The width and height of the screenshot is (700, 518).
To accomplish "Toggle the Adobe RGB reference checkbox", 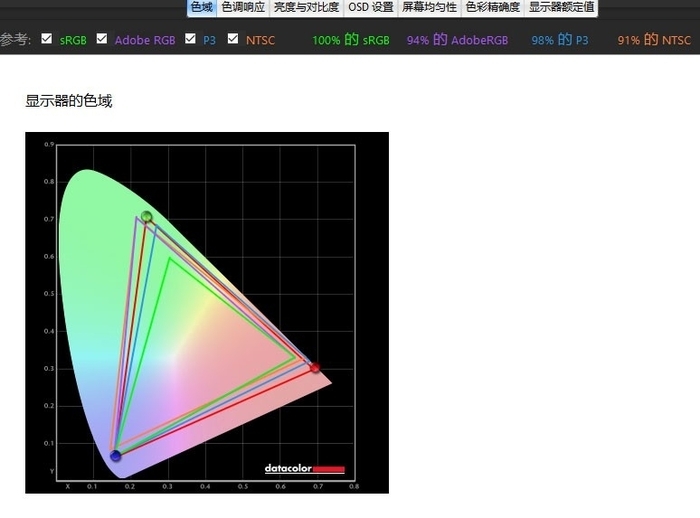I will (102, 38).
